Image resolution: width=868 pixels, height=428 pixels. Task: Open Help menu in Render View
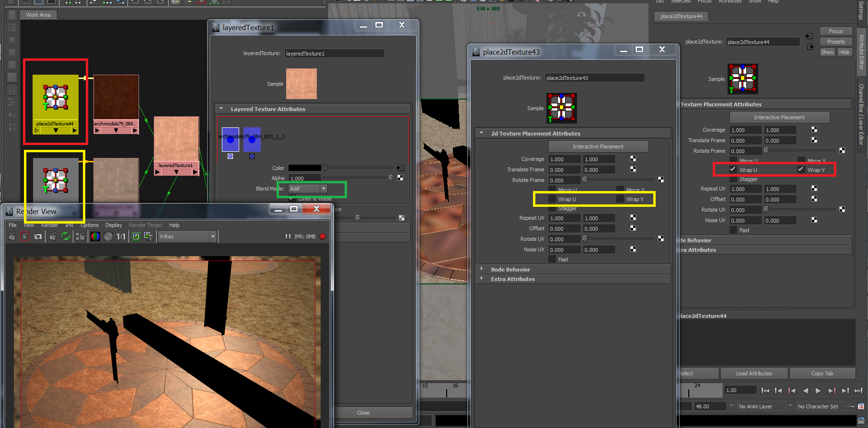tap(174, 225)
